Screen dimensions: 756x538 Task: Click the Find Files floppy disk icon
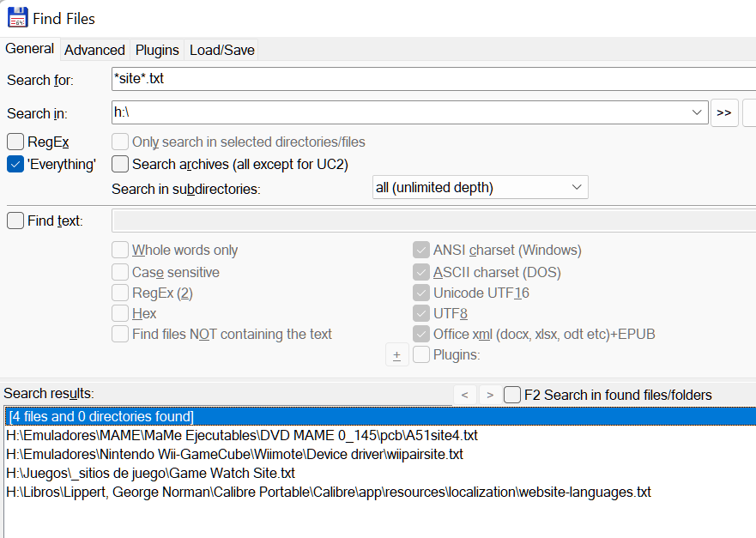(18, 18)
